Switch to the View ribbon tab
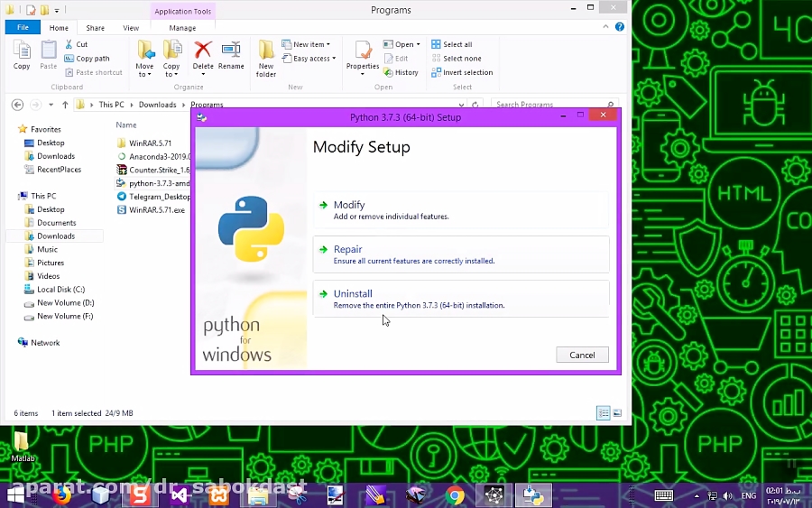812x508 pixels. coord(131,28)
